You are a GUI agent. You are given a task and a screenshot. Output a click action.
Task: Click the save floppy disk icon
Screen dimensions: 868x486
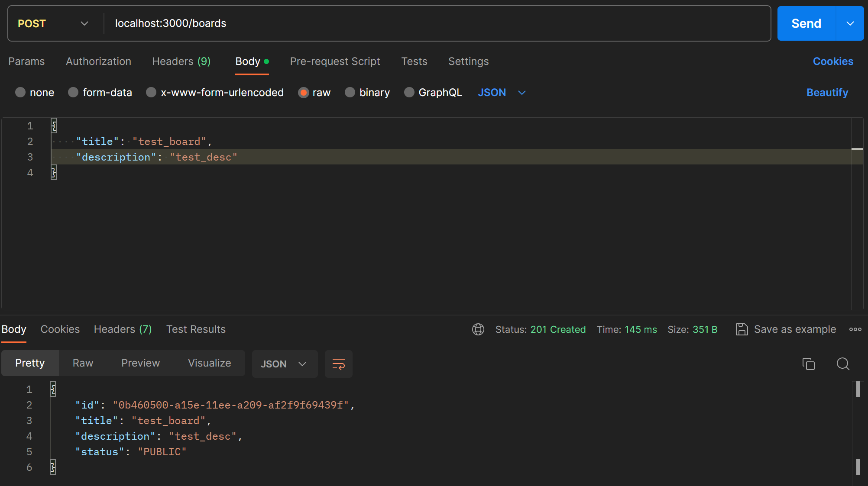tap(742, 329)
